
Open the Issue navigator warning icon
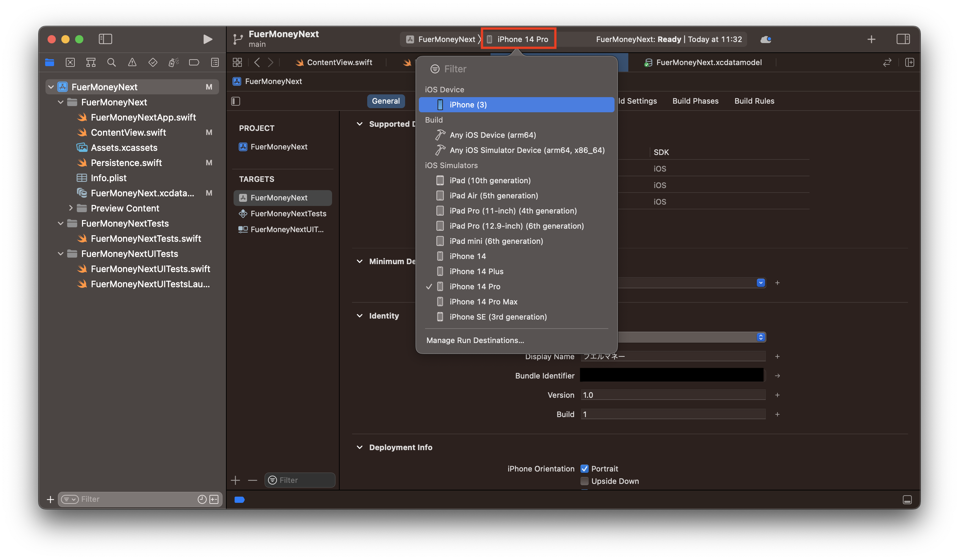click(x=132, y=62)
